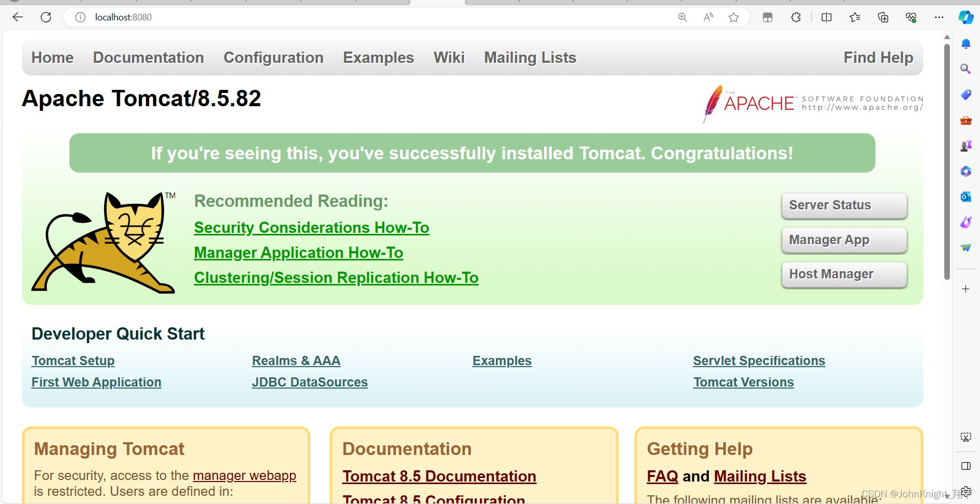Open the Copilot icon in toolbar
This screenshot has width=980, height=504.
(966, 17)
